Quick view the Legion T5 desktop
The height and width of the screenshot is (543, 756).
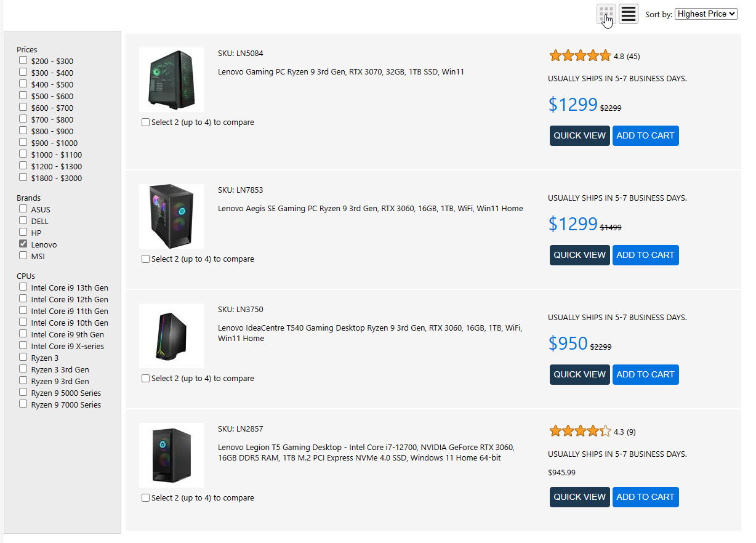tap(579, 497)
